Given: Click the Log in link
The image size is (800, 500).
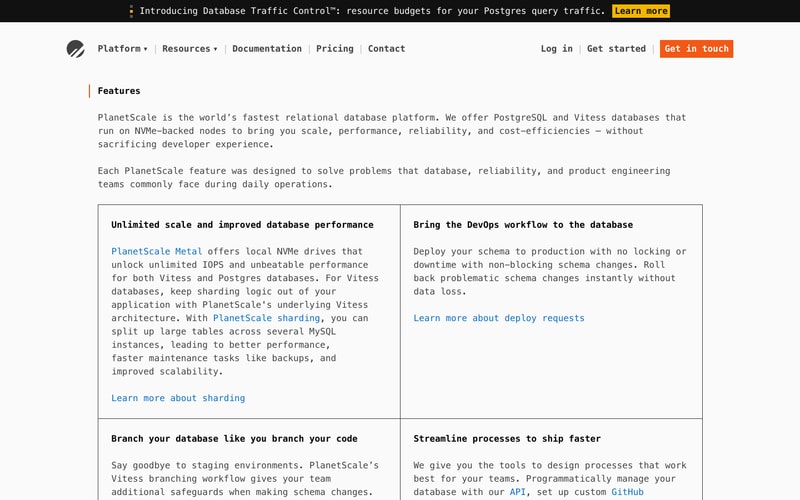Looking at the screenshot, I should 557,48.
